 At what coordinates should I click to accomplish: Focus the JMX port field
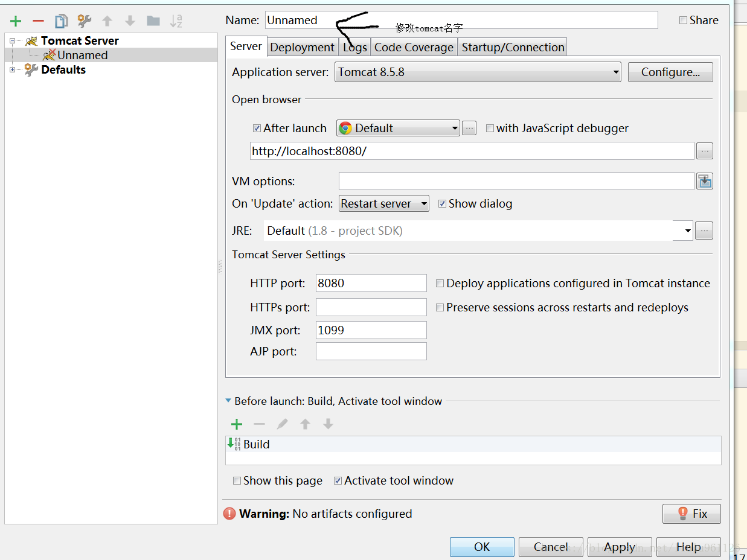[371, 330]
